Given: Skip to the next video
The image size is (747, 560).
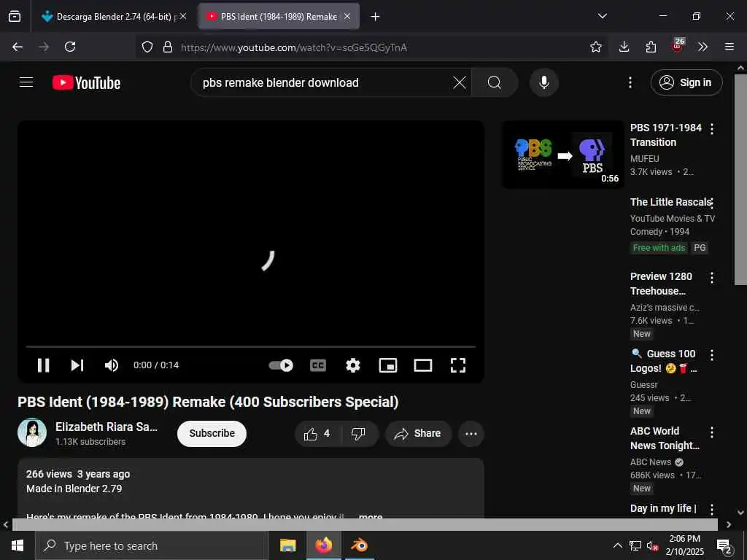Looking at the screenshot, I should tap(77, 365).
